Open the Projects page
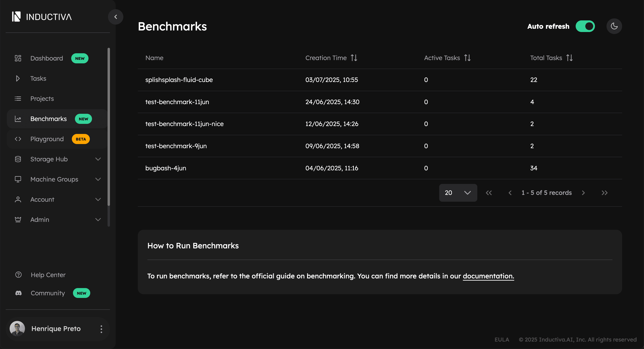This screenshot has height=349, width=644. [42, 99]
